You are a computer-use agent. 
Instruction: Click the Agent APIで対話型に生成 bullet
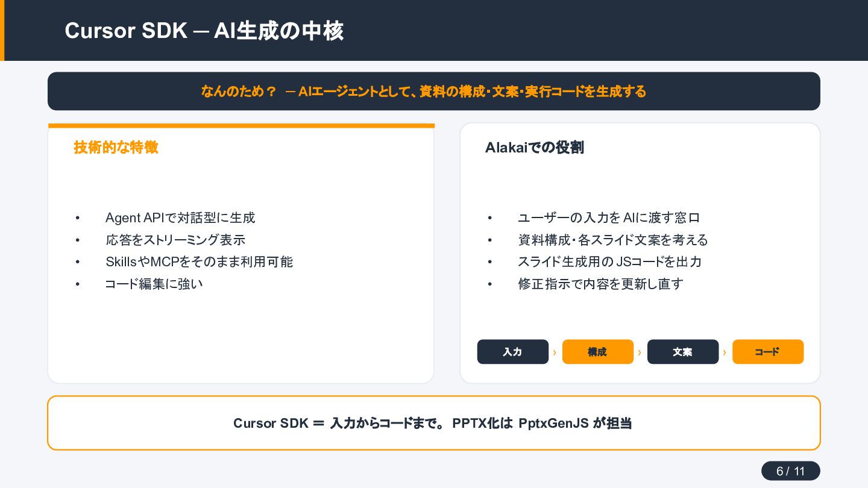pyautogui.click(x=180, y=217)
